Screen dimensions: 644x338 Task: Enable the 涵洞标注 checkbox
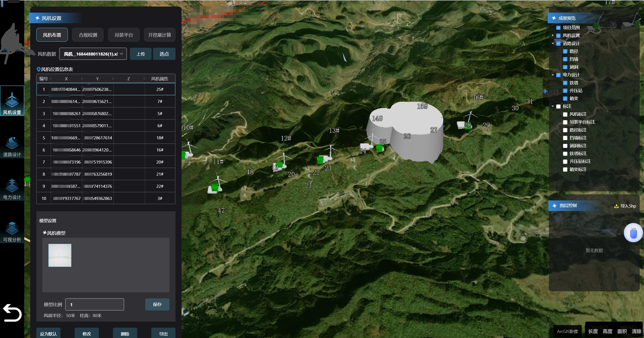pyautogui.click(x=565, y=146)
